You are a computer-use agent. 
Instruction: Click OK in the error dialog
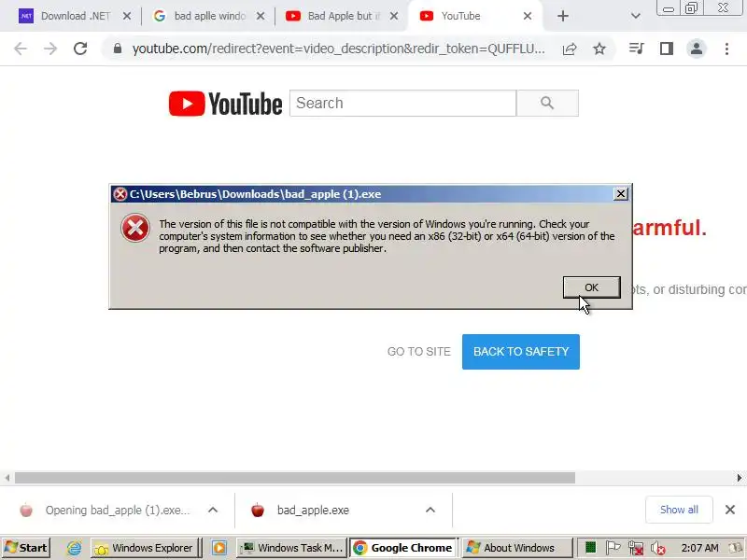pos(591,287)
